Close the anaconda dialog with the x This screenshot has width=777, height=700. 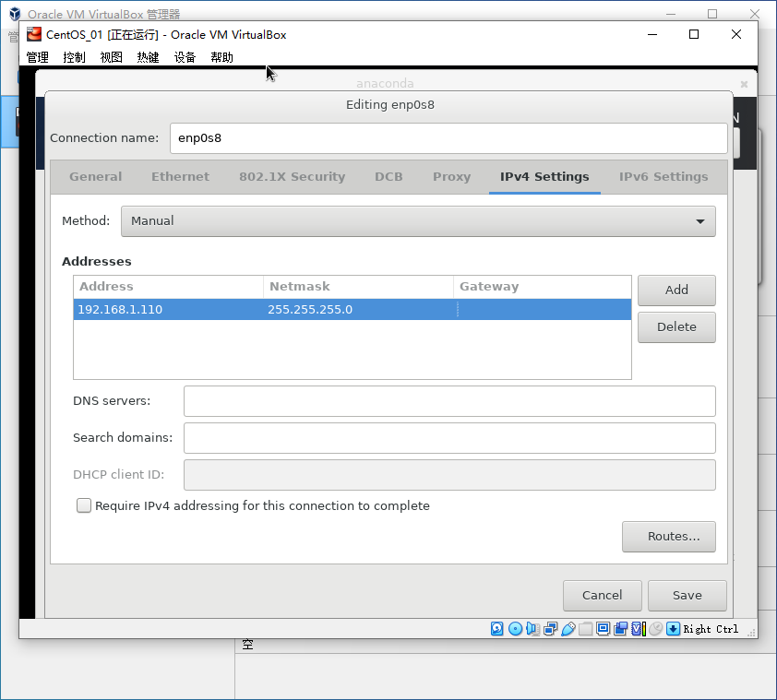(x=744, y=84)
